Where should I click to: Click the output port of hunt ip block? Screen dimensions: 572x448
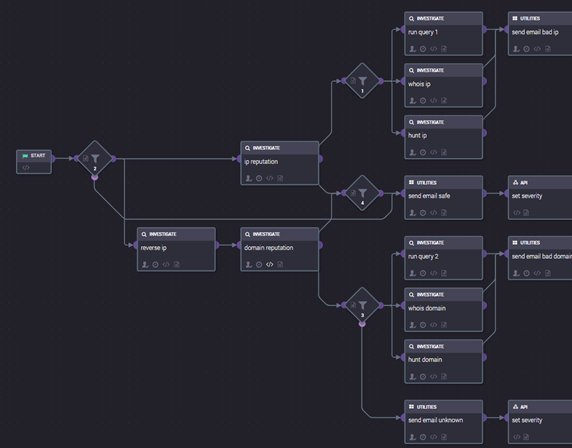(x=484, y=133)
